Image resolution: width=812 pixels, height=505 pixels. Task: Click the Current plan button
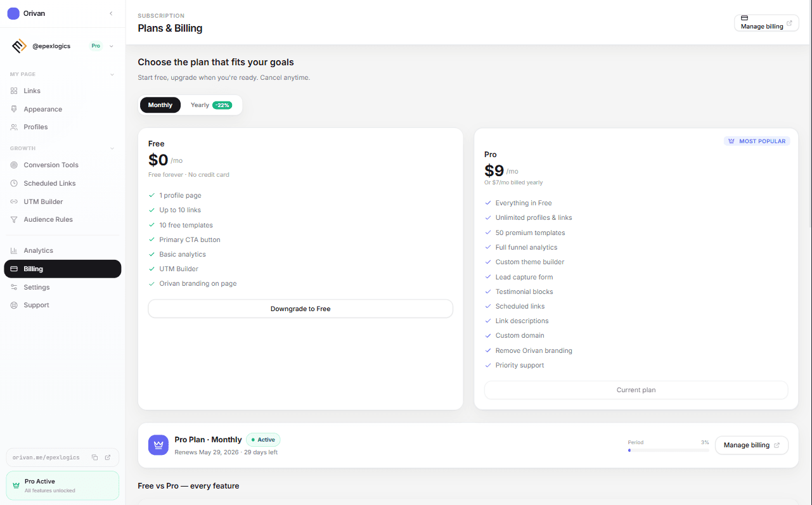(x=636, y=390)
